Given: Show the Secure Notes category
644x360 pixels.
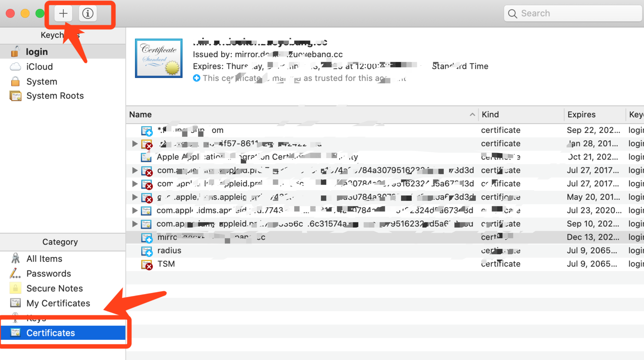Looking at the screenshot, I should point(63,288).
